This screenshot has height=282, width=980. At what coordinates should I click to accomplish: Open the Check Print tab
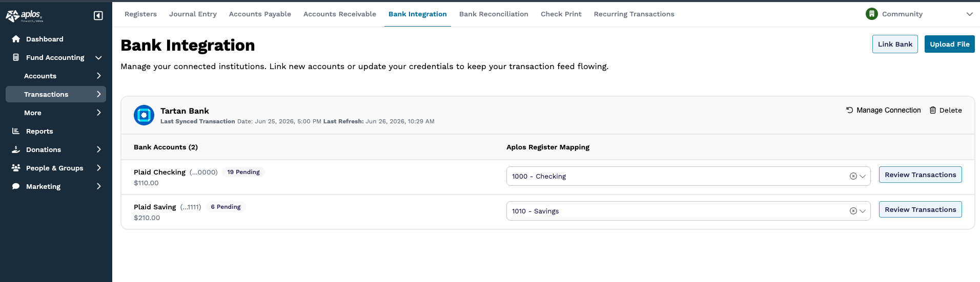pyautogui.click(x=561, y=14)
